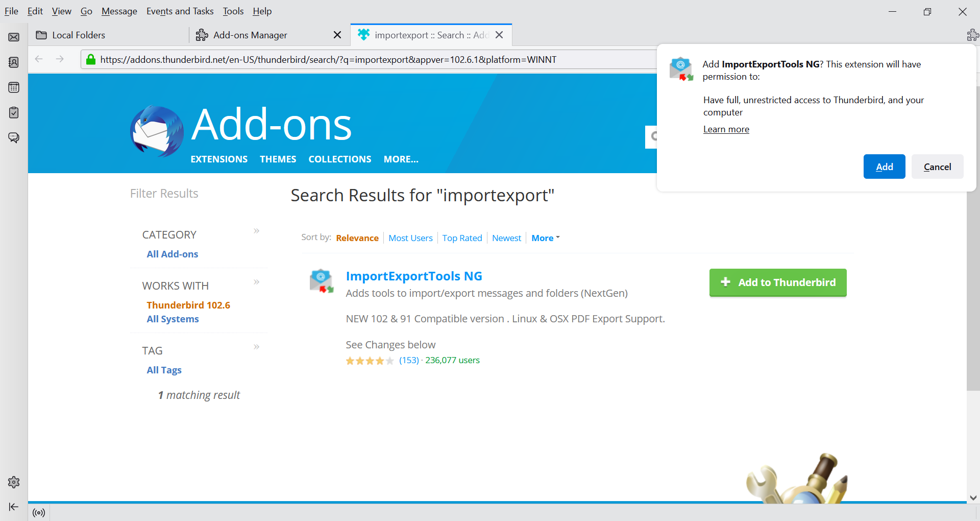The height and width of the screenshot is (521, 980).
Task: Open the Go menu
Action: coord(86,11)
